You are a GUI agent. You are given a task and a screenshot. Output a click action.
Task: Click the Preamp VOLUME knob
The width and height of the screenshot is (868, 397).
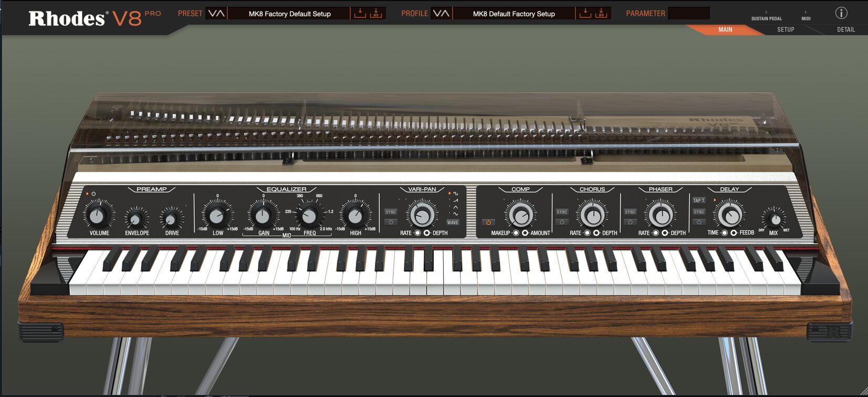[98, 214]
